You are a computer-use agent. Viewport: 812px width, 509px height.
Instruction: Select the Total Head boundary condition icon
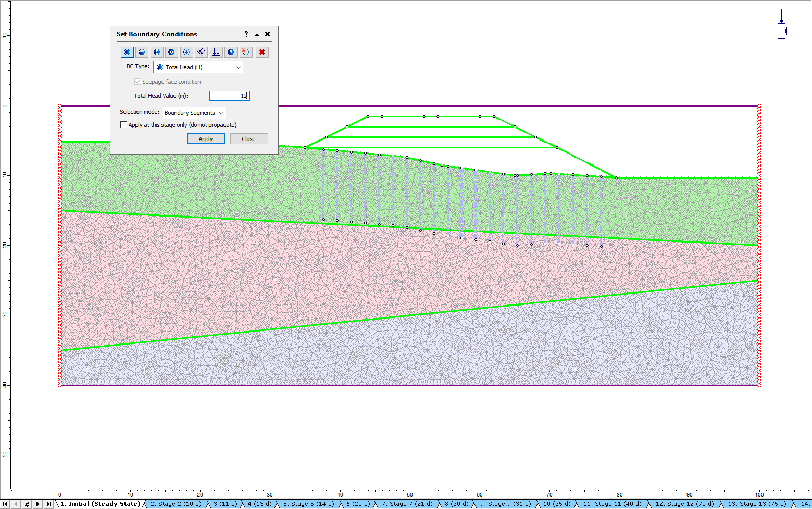click(127, 52)
